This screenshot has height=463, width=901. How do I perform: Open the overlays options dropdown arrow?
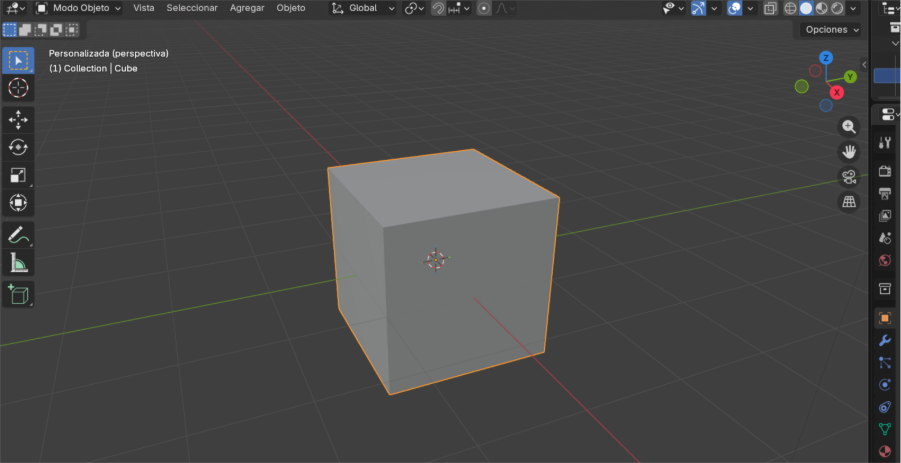tap(750, 8)
